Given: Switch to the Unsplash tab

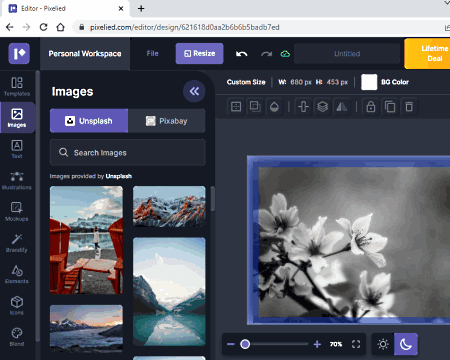Looking at the screenshot, I should (x=89, y=121).
